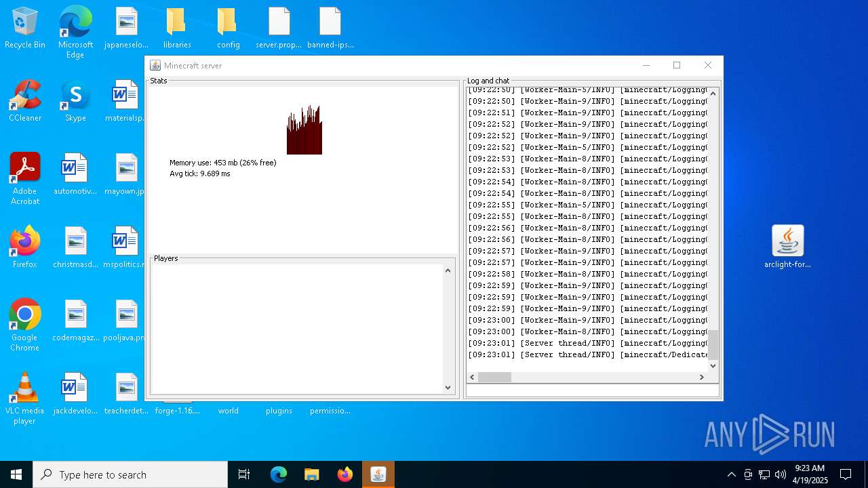Close the Minecraft server window
This screenshot has height=488, width=868.
pos(708,65)
